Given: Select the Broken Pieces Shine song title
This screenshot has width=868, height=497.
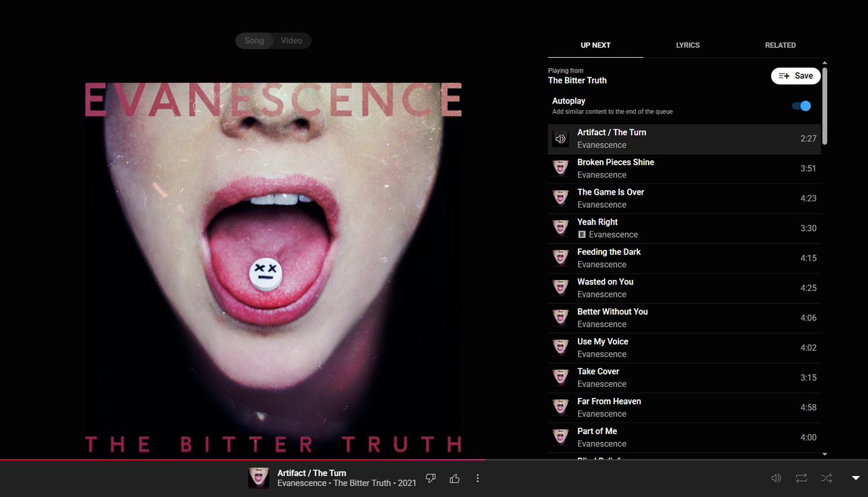Looking at the screenshot, I should click(x=616, y=162).
